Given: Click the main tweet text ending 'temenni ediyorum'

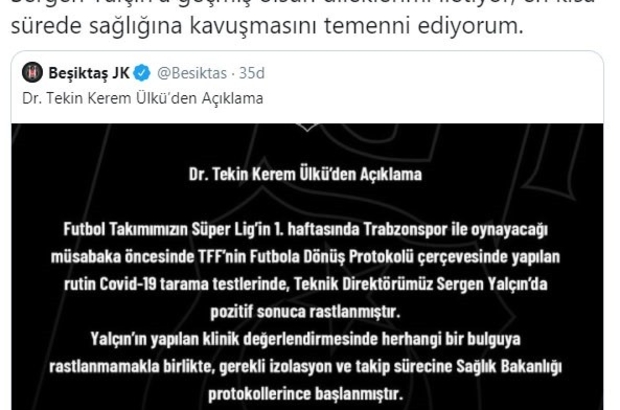Looking at the screenshot, I should [x=267, y=25].
